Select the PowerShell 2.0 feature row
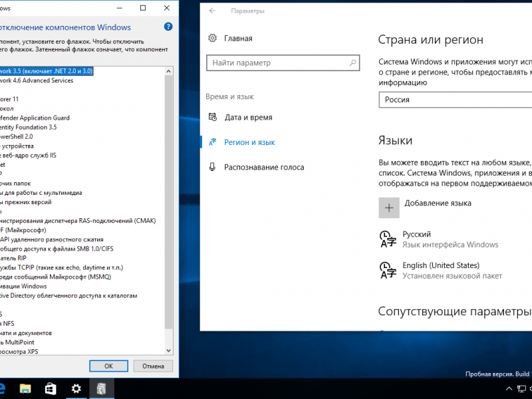The width and height of the screenshot is (532, 399). click(17, 136)
